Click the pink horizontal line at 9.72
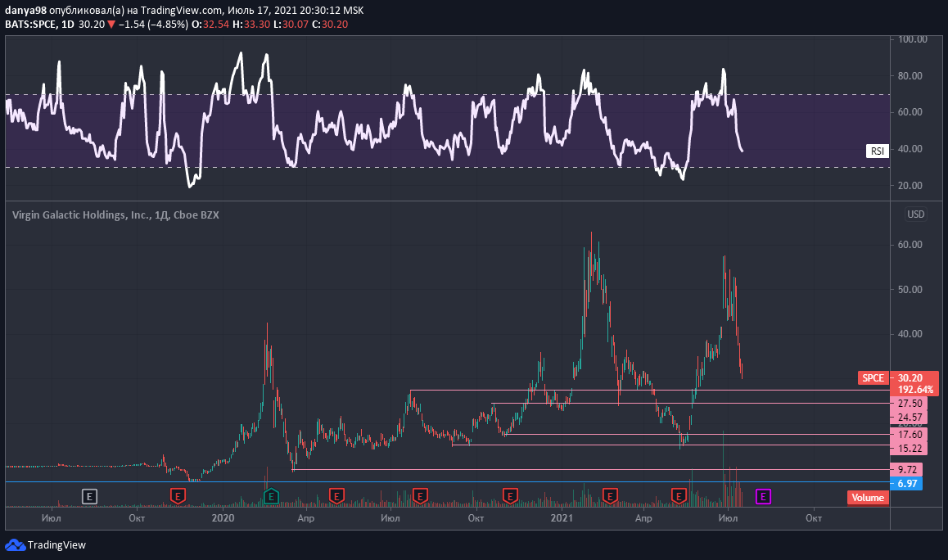Viewport: 948px width, 560px height. coord(591,469)
